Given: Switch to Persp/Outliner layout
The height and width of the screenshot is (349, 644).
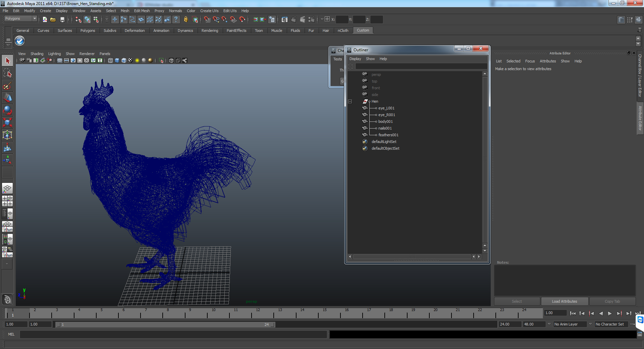Looking at the screenshot, I should pos(7,214).
